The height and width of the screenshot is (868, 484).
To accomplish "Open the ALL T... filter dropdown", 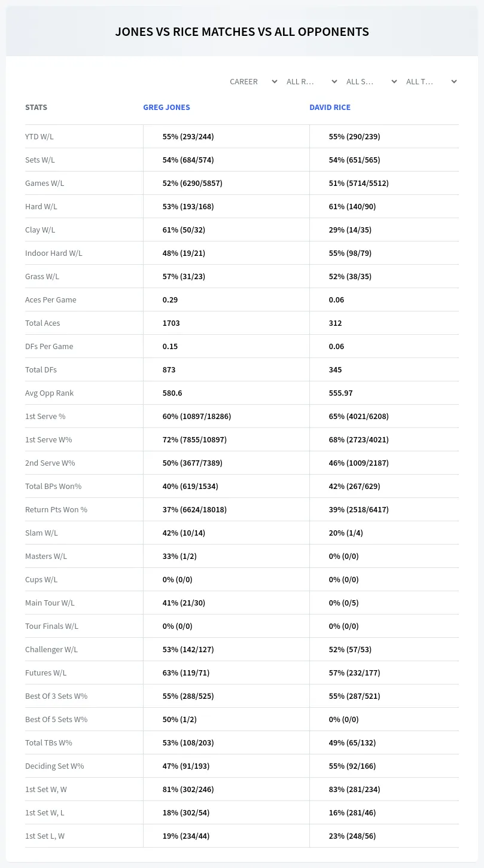I will 431,81.
